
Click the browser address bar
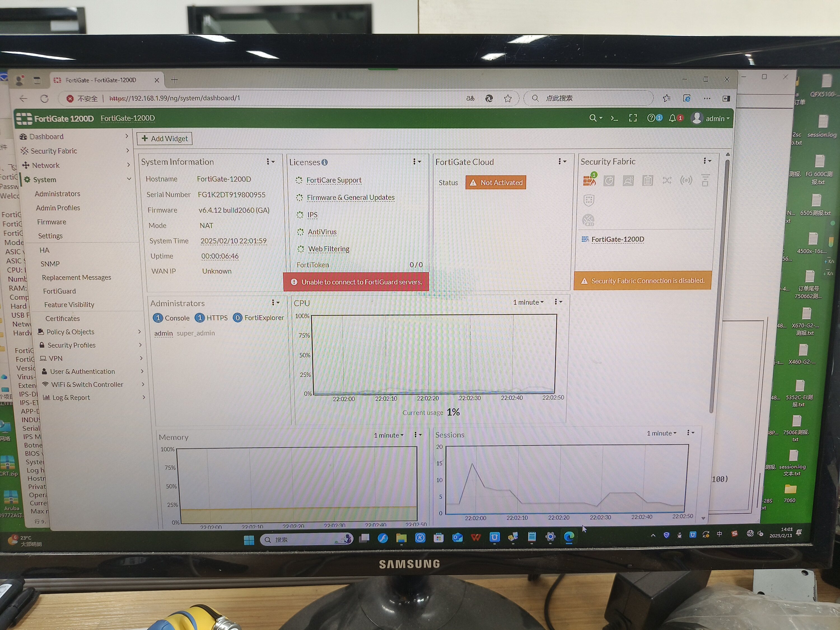pyautogui.click(x=266, y=98)
